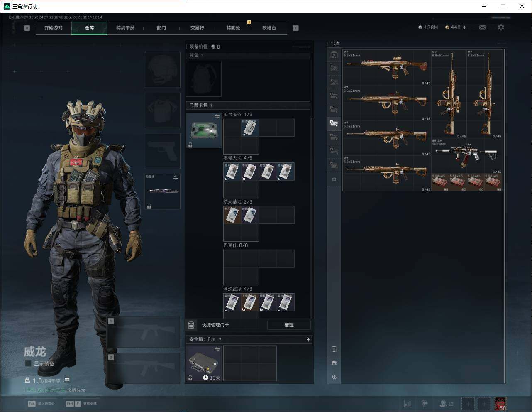Click the player avatar with level 60

click(500, 404)
